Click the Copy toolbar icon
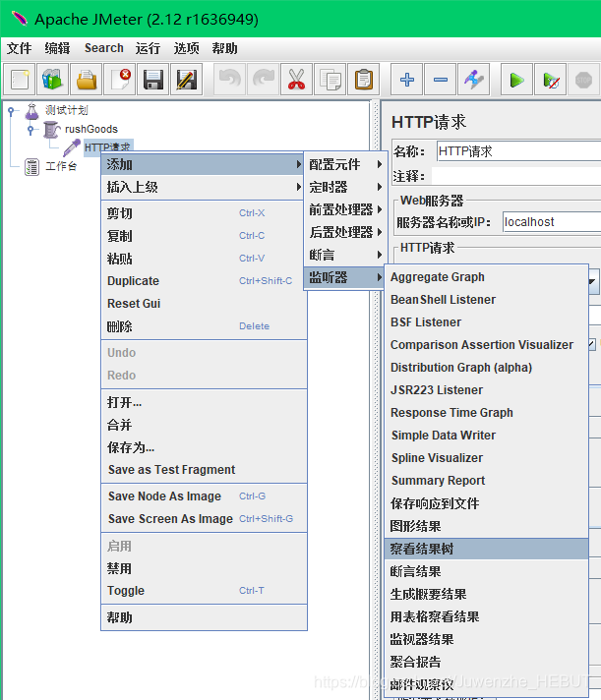 point(330,80)
